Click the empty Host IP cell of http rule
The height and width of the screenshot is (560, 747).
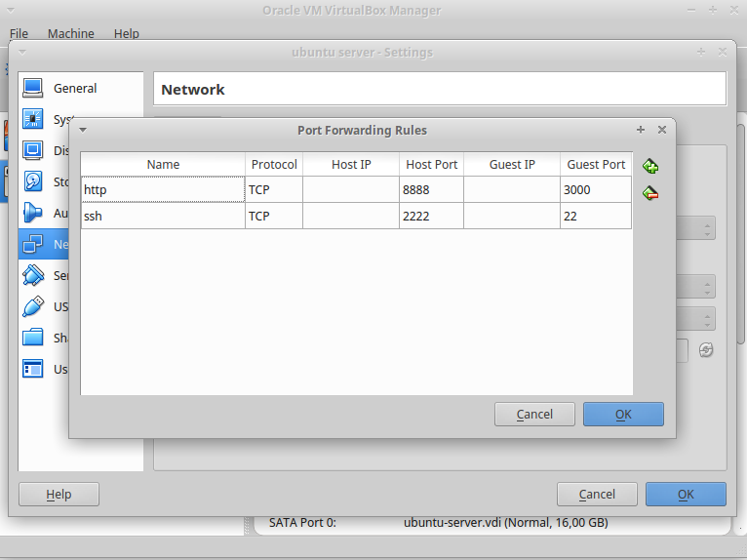point(351,189)
